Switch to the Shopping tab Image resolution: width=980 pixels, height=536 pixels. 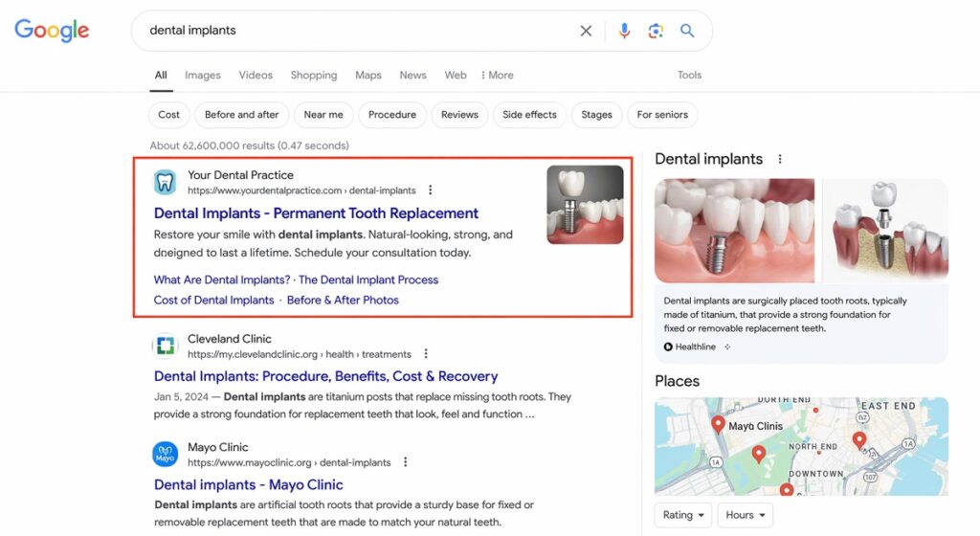tap(314, 75)
